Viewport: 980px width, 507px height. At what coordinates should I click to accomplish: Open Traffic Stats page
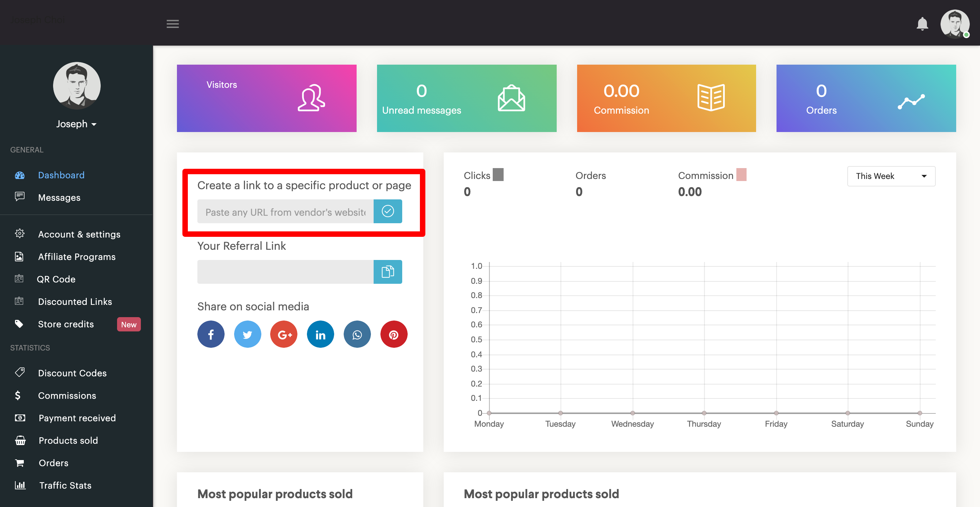[65, 485]
